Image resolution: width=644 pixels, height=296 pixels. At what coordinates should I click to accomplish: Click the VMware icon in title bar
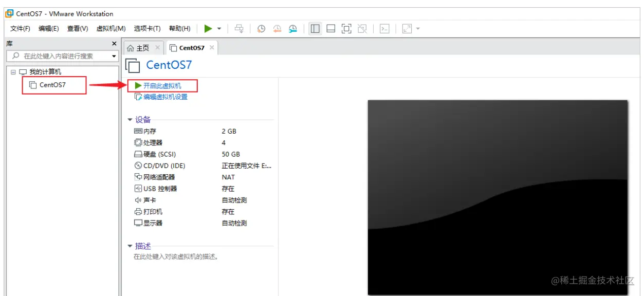click(9, 13)
